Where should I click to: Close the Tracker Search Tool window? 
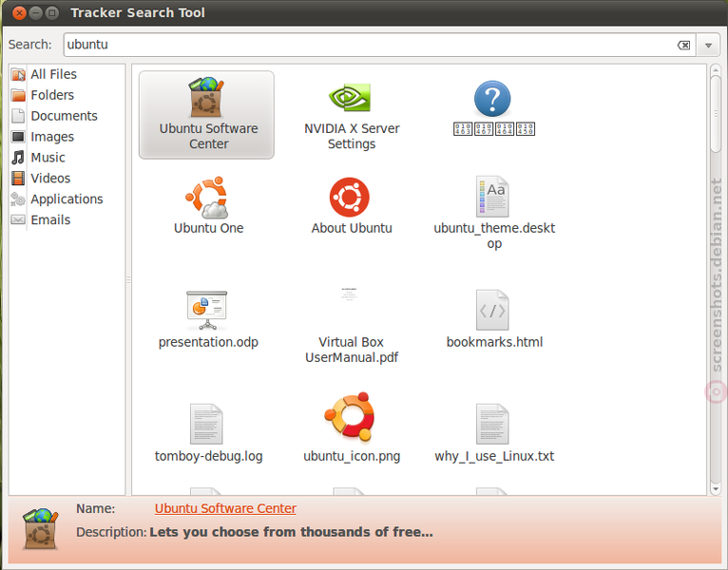click(19, 13)
